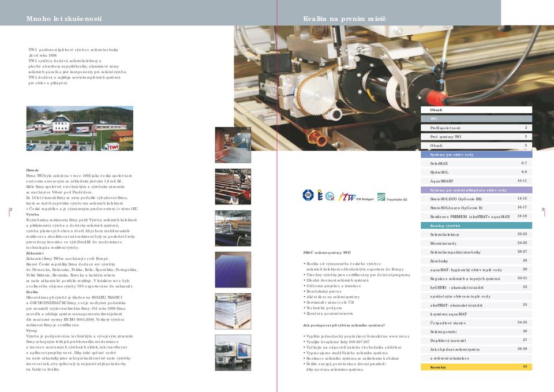Open the delivery truck thumbnail
Viewport: 554px width, 392px height.
click(233, 353)
